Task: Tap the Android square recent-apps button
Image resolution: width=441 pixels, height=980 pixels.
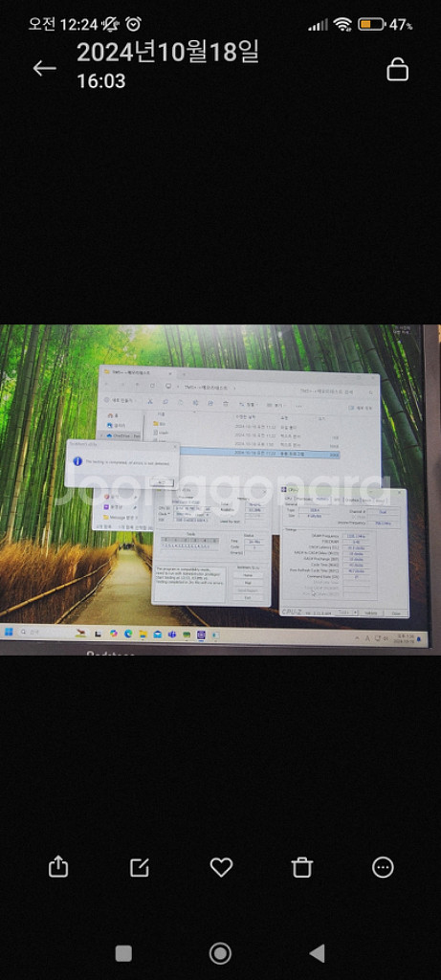Action: pyautogui.click(x=123, y=953)
